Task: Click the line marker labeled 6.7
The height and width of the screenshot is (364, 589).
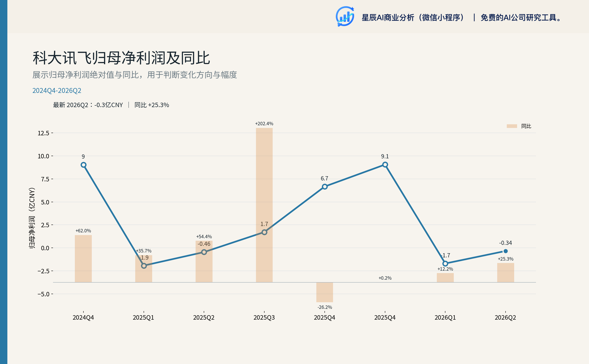Action: coord(325,187)
